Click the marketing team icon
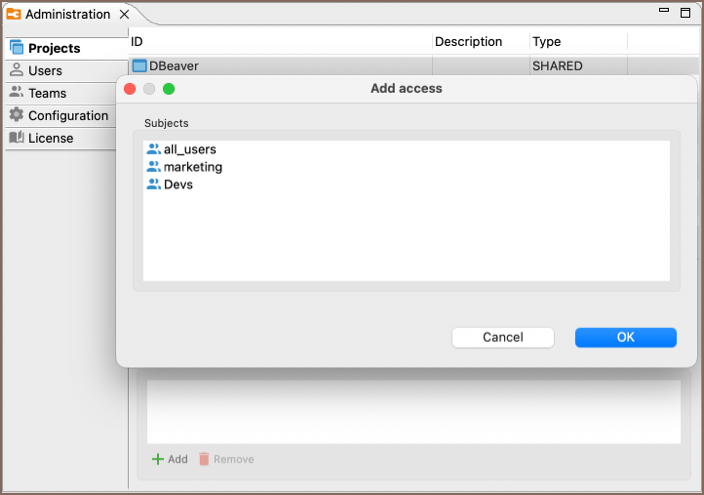Image resolution: width=704 pixels, height=495 pixels. [x=153, y=167]
